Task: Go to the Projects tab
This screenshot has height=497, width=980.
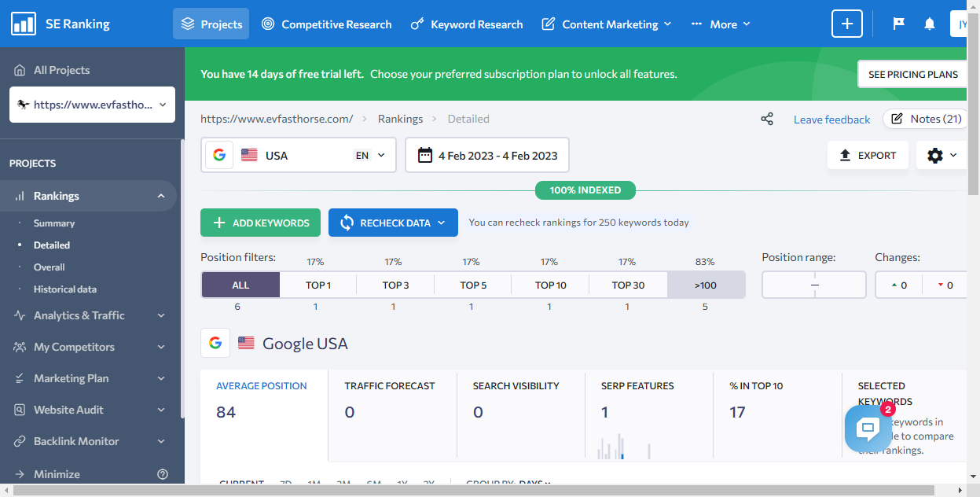Action: coord(211,24)
